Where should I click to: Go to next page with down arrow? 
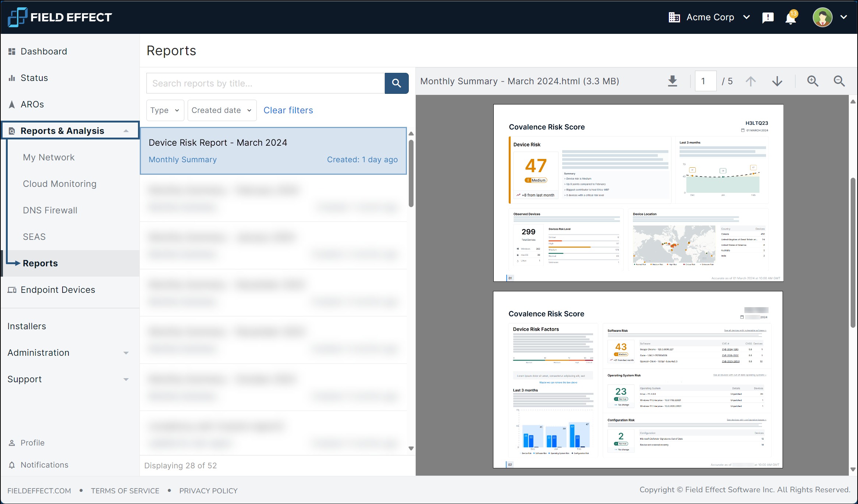pyautogui.click(x=777, y=81)
